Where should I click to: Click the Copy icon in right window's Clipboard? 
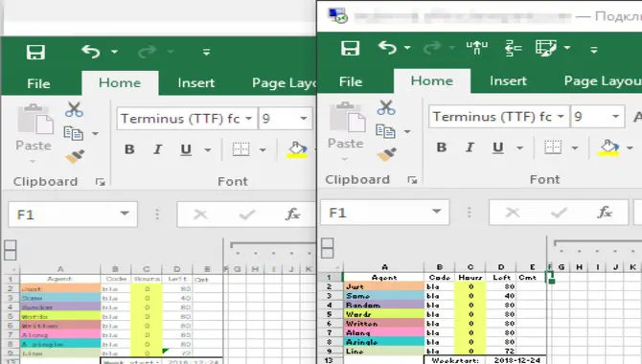point(385,131)
